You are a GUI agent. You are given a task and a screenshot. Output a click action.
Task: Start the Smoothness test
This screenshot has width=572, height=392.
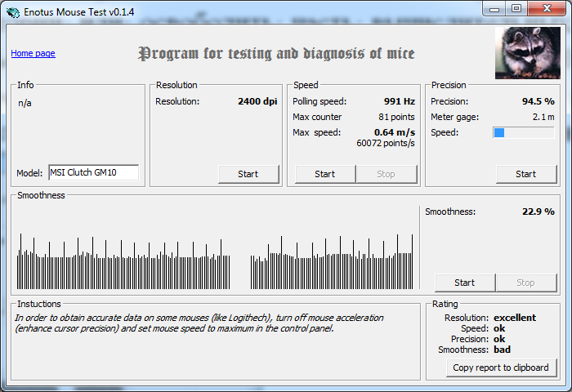[465, 283]
